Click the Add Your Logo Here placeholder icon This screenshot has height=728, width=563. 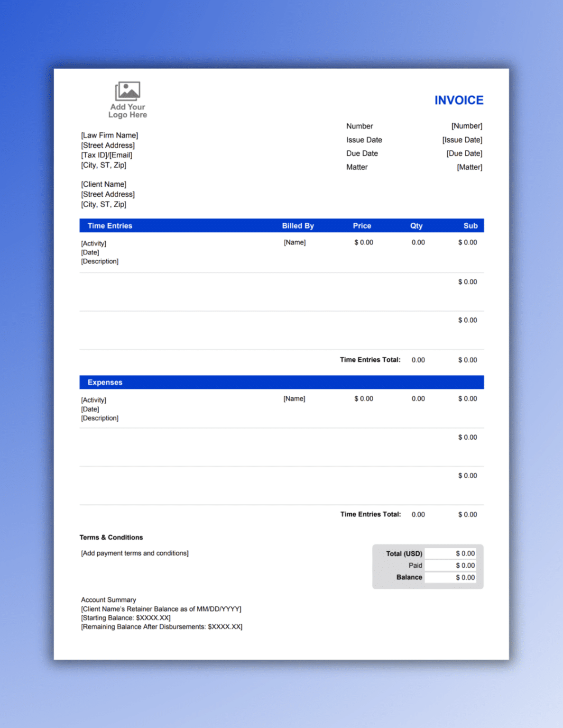point(128,99)
